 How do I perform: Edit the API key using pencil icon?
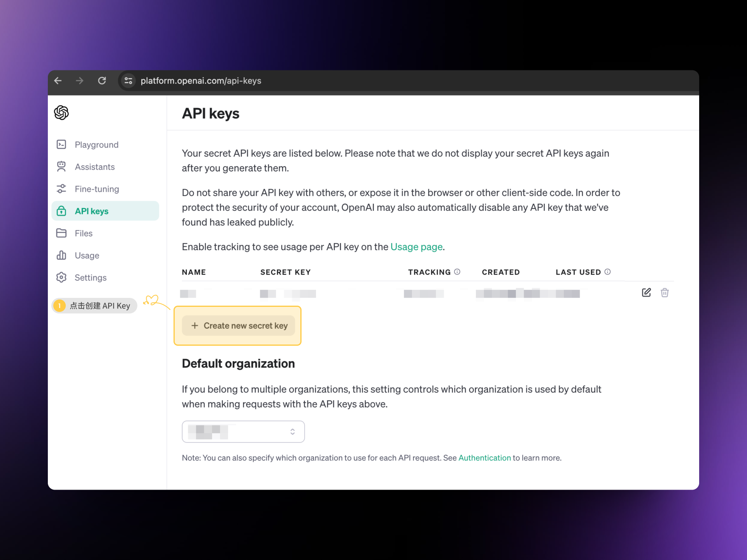pos(646,293)
